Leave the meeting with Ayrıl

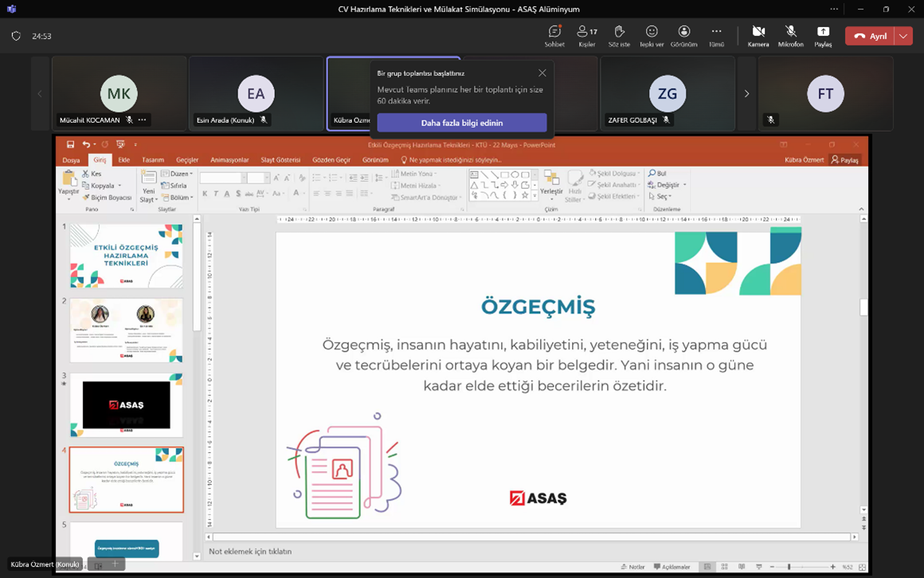(870, 36)
